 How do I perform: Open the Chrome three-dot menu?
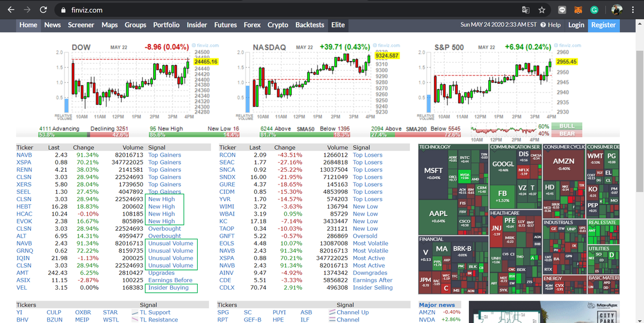(x=633, y=10)
